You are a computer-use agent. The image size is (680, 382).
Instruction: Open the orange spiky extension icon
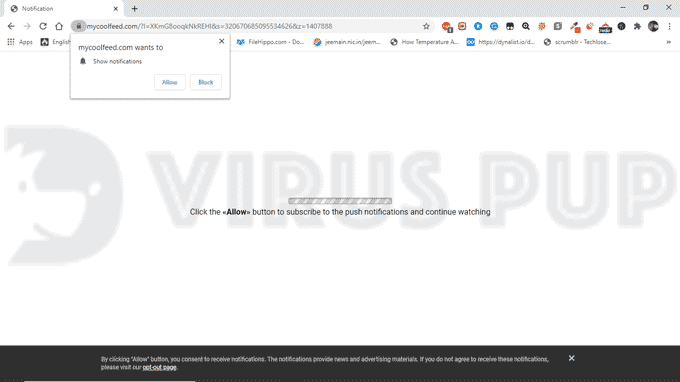pyautogui.click(x=590, y=26)
